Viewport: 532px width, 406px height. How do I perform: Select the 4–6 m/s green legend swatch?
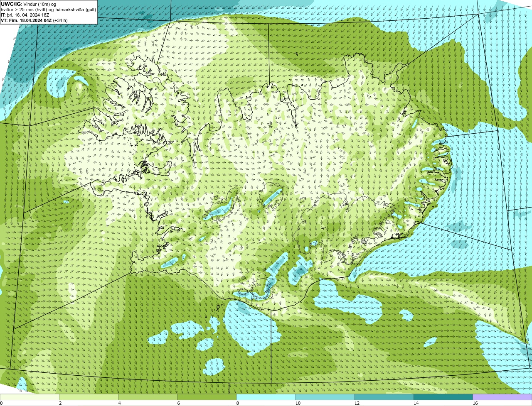coord(148,397)
